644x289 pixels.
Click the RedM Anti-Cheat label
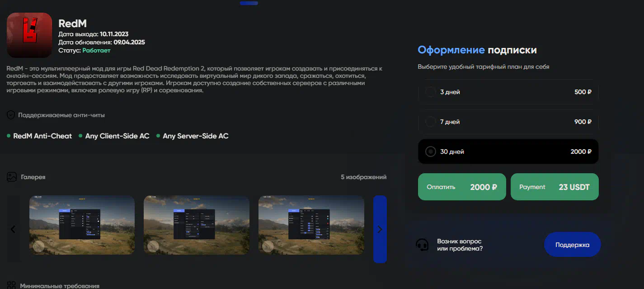(x=42, y=136)
